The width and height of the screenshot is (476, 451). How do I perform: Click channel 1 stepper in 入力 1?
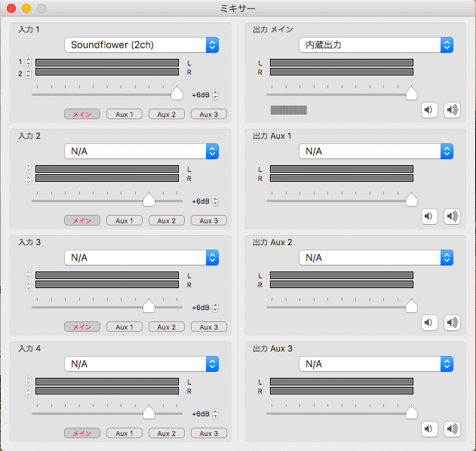(x=28, y=62)
